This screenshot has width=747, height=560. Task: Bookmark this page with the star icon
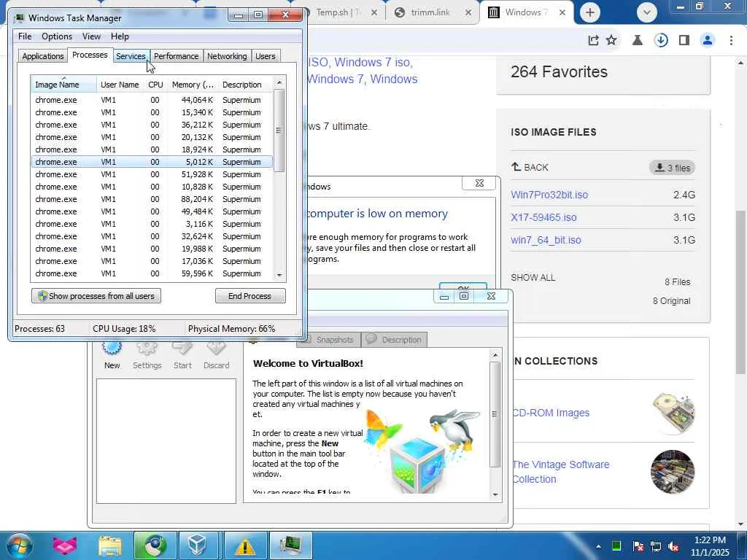point(611,41)
